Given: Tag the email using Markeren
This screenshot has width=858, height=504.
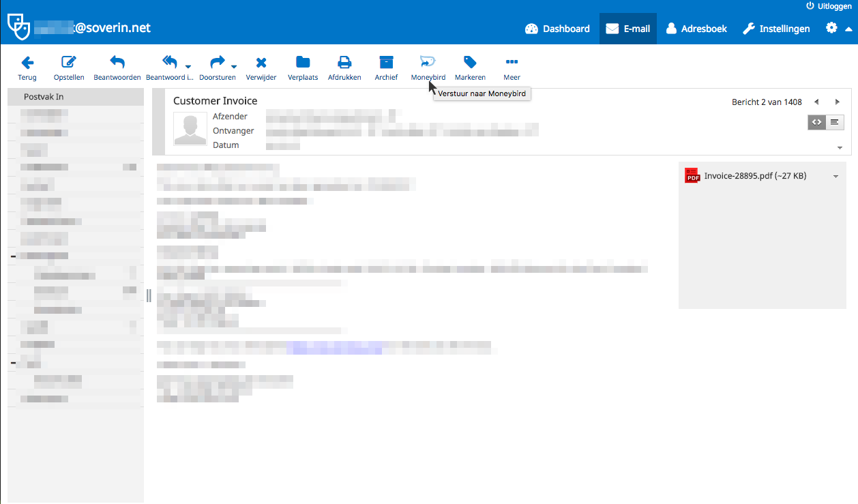Looking at the screenshot, I should pos(470,67).
